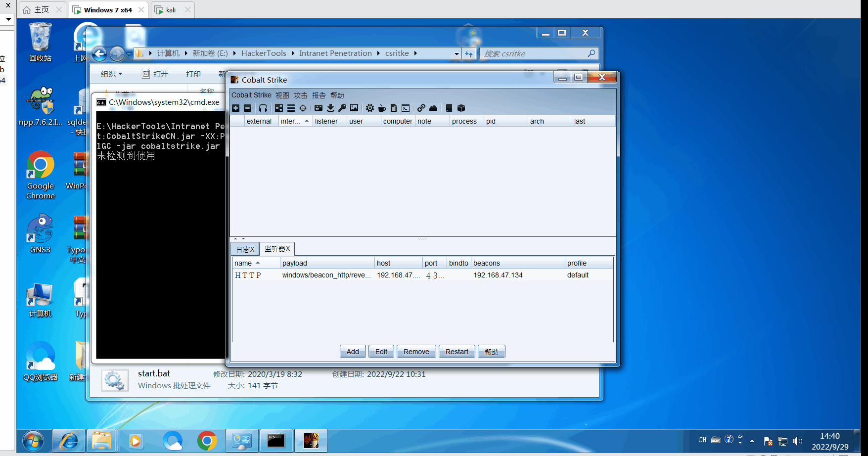Click Edit listener button
868x456 pixels.
coord(381,352)
